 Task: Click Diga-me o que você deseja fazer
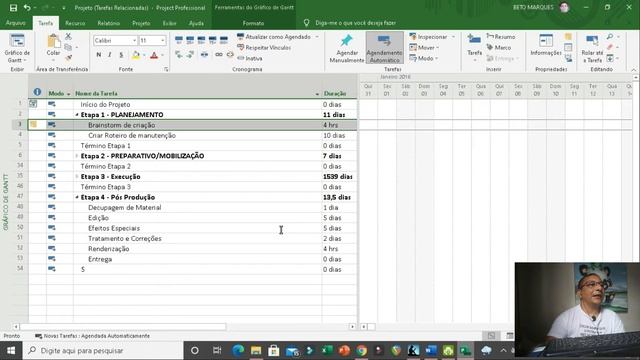[355, 23]
